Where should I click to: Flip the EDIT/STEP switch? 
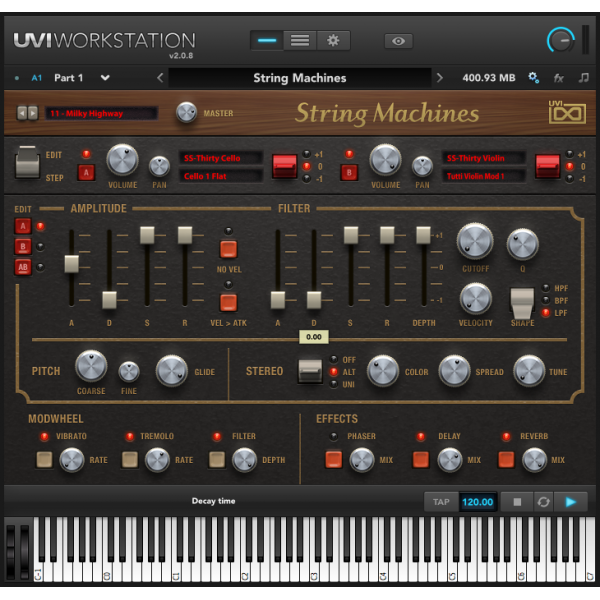point(27,162)
